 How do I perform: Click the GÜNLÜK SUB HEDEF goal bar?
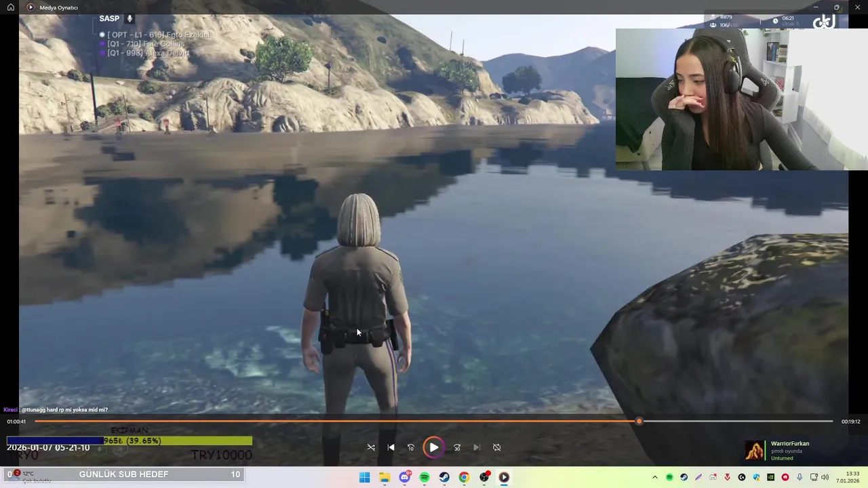coord(124,474)
